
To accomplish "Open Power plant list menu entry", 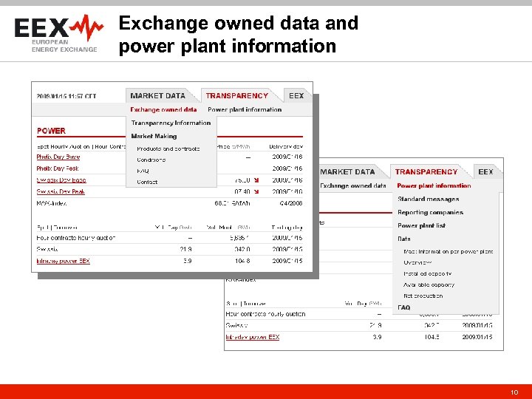I will pos(421,225).
